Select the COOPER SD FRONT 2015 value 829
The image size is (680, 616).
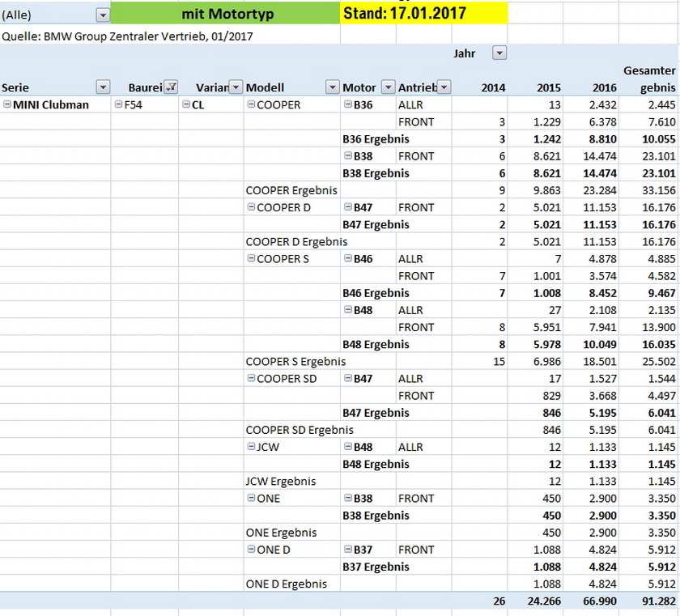[551, 396]
